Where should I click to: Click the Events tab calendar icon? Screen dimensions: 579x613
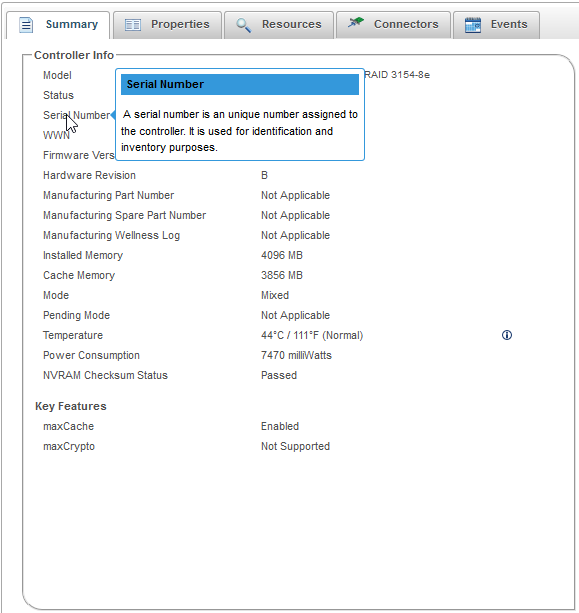point(473,25)
